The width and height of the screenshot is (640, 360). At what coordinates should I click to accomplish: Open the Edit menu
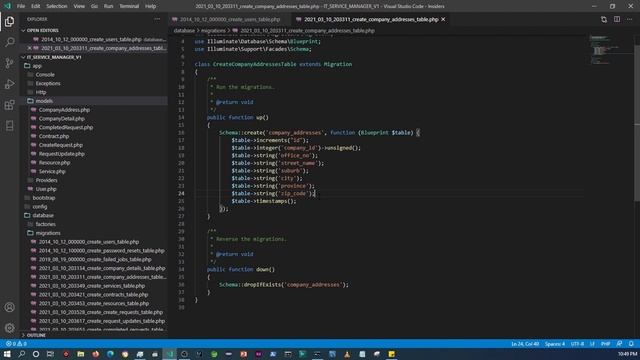tap(36, 6)
